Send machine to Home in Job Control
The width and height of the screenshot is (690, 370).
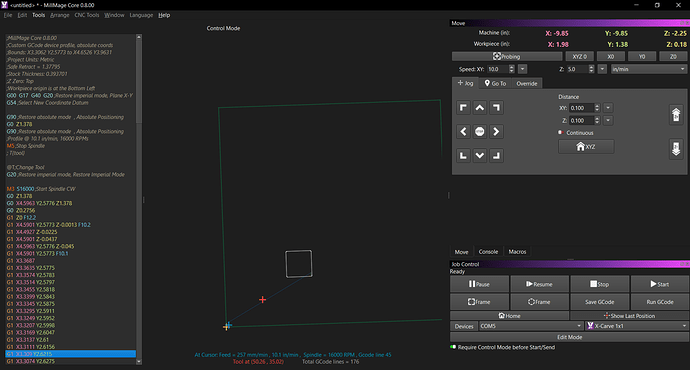(x=510, y=315)
